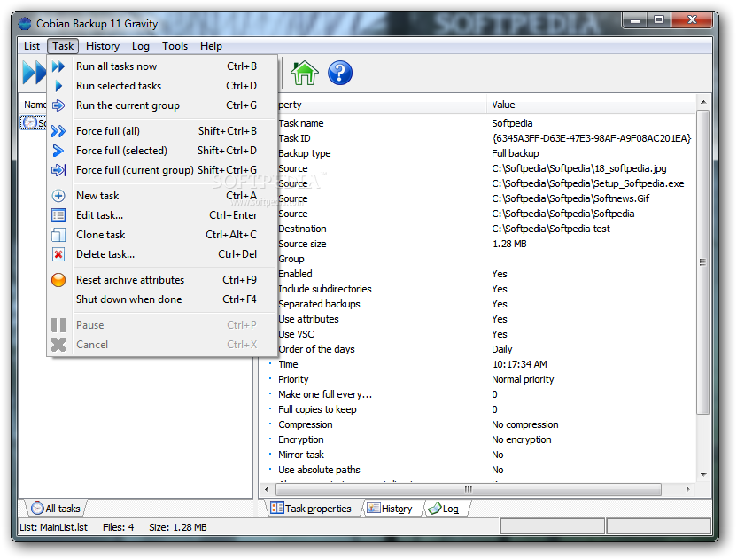Select the Time value 10:17:34 AM

[519, 364]
